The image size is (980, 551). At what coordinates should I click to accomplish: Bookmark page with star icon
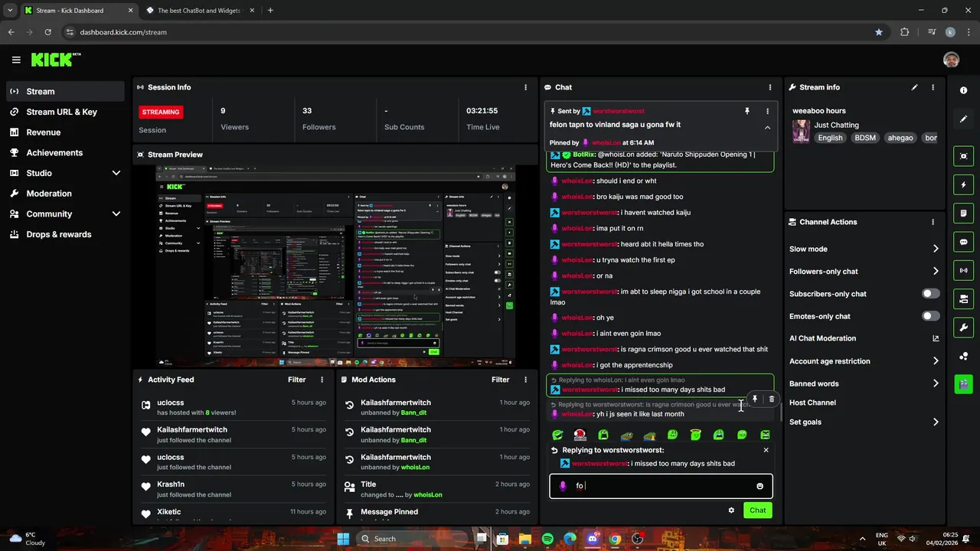pyautogui.click(x=879, y=32)
